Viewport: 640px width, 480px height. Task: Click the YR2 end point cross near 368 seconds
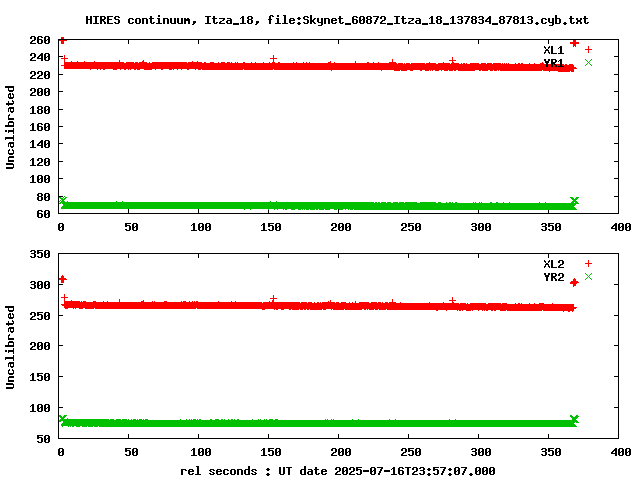click(574, 419)
